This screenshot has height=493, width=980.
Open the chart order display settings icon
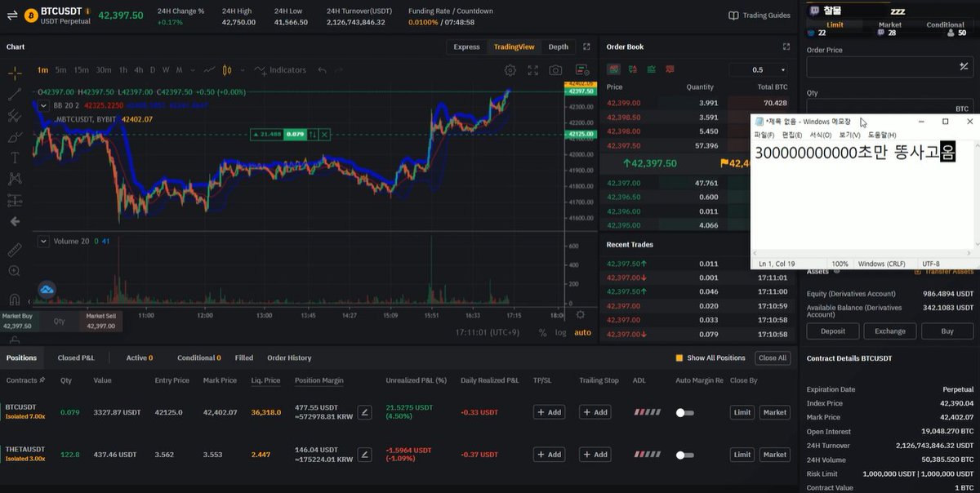(581, 70)
